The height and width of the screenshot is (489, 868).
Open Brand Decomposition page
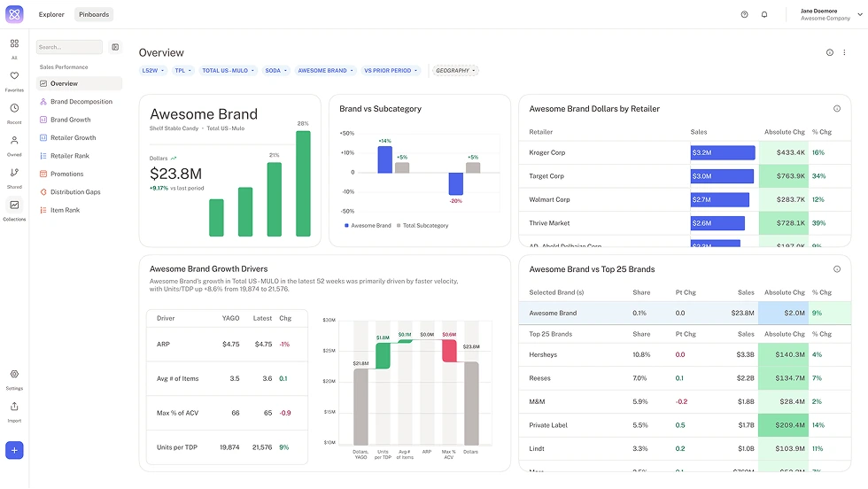79,102
